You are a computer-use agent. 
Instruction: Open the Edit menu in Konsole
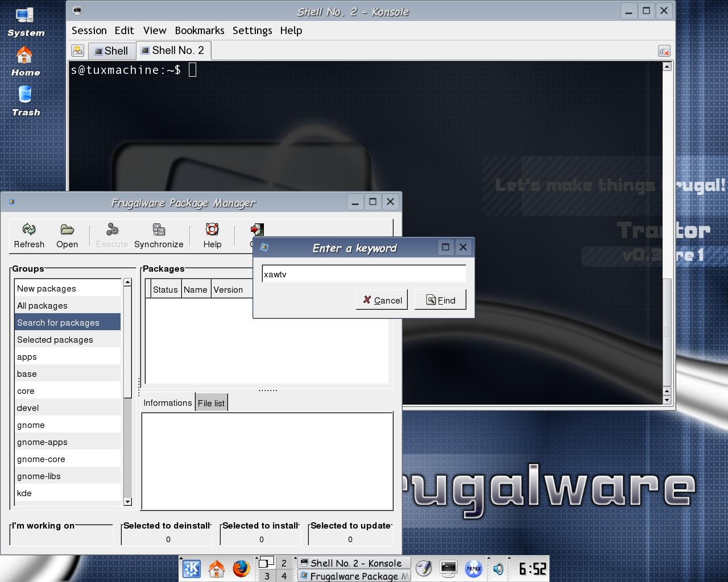click(x=124, y=31)
